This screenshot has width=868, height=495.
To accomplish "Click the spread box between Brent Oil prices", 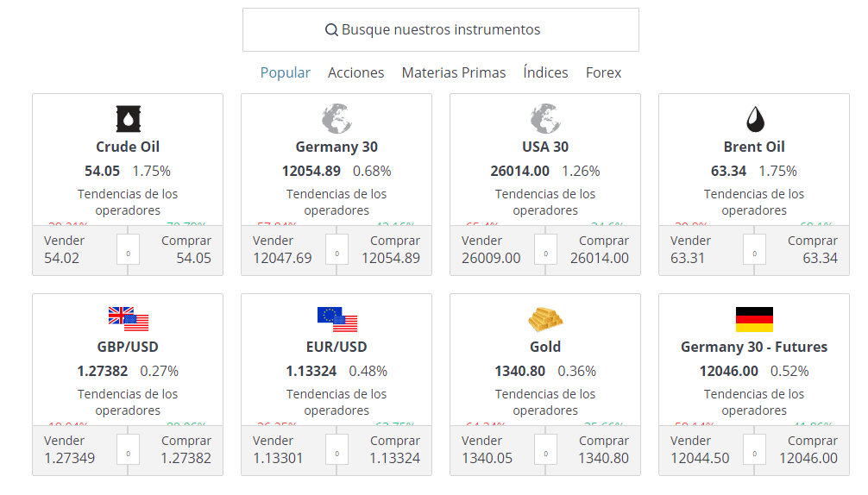I will [754, 249].
